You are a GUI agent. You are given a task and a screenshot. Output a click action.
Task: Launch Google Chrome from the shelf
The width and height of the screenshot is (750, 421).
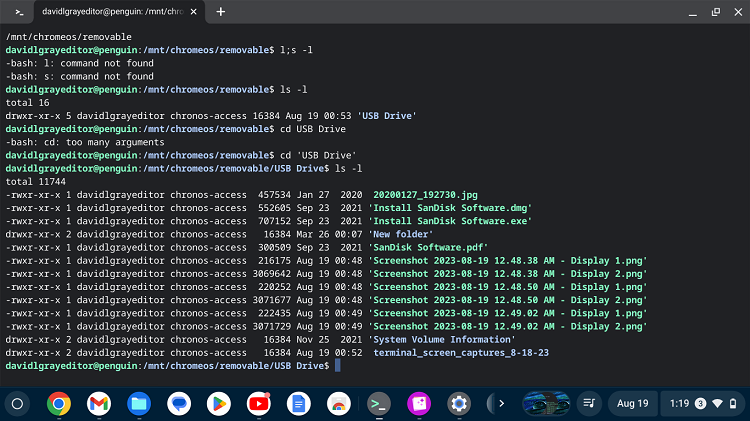tap(59, 403)
